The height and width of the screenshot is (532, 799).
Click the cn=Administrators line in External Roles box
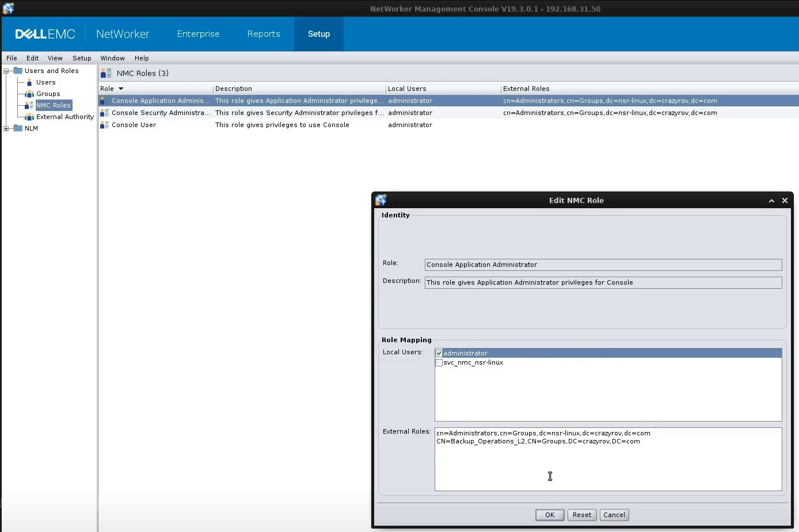click(x=543, y=433)
